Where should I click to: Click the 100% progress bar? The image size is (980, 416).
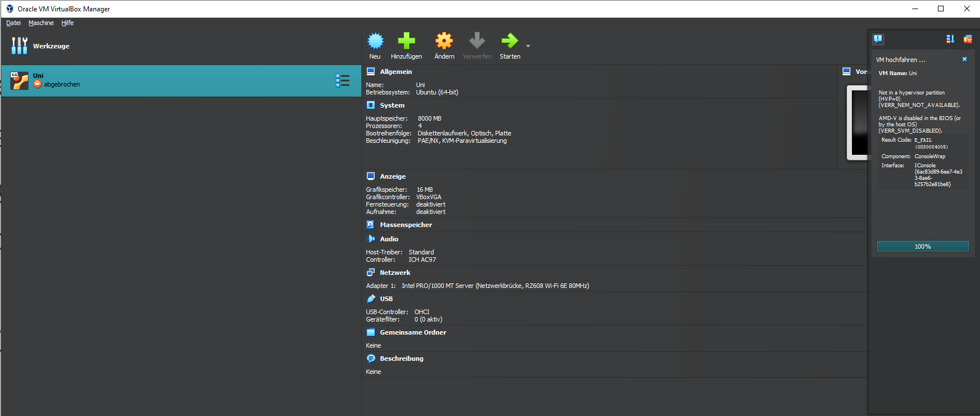pyautogui.click(x=923, y=246)
